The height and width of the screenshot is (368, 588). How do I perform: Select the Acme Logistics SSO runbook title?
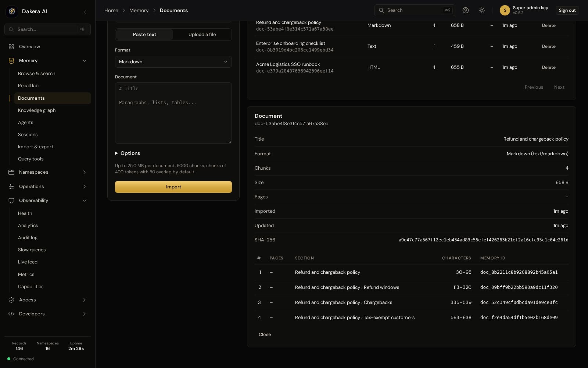288,64
